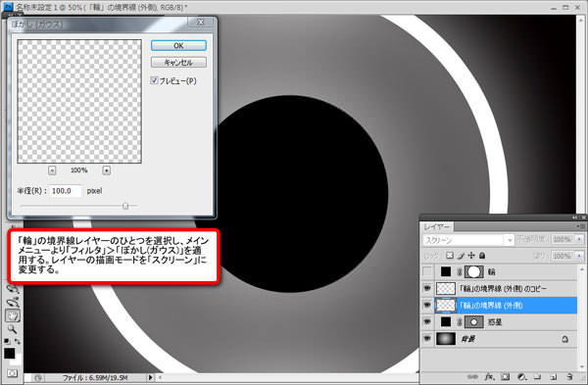Open the Layers panel options menu

[580, 226]
